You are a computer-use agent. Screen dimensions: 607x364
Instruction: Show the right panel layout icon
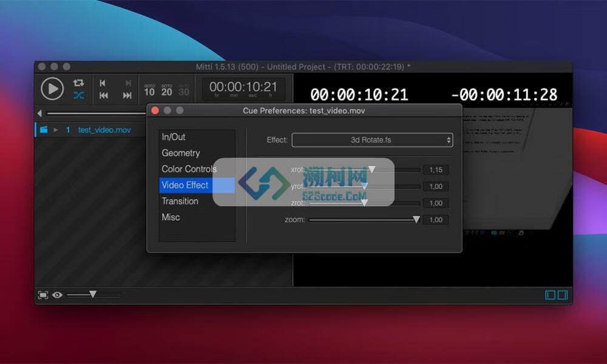pos(563,295)
